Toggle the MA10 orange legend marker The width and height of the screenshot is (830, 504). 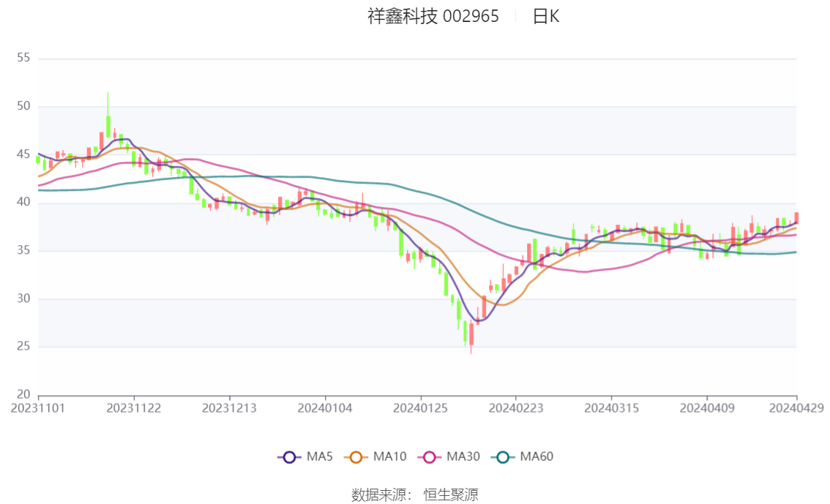(356, 457)
